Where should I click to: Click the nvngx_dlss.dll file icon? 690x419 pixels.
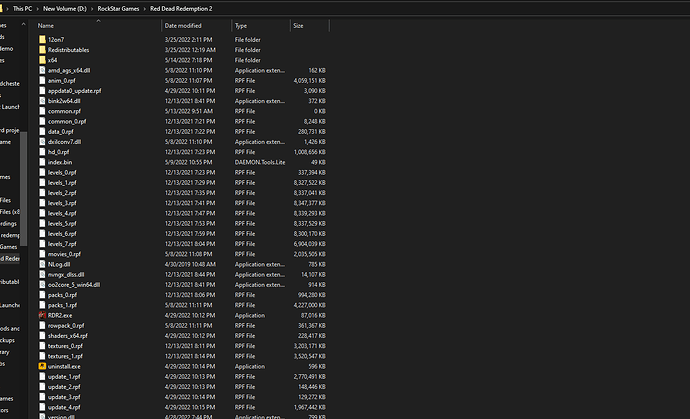42,274
